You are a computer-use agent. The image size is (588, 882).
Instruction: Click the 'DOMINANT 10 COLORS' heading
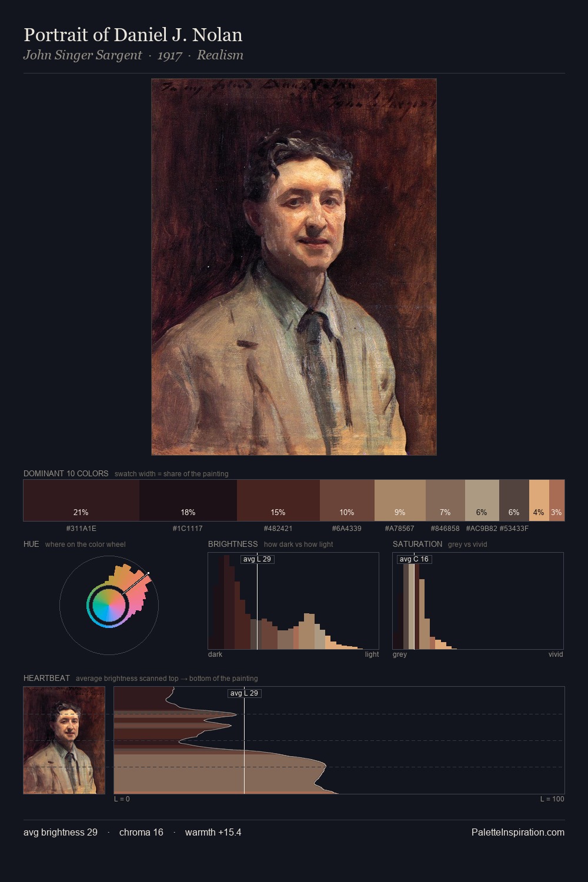click(x=66, y=473)
